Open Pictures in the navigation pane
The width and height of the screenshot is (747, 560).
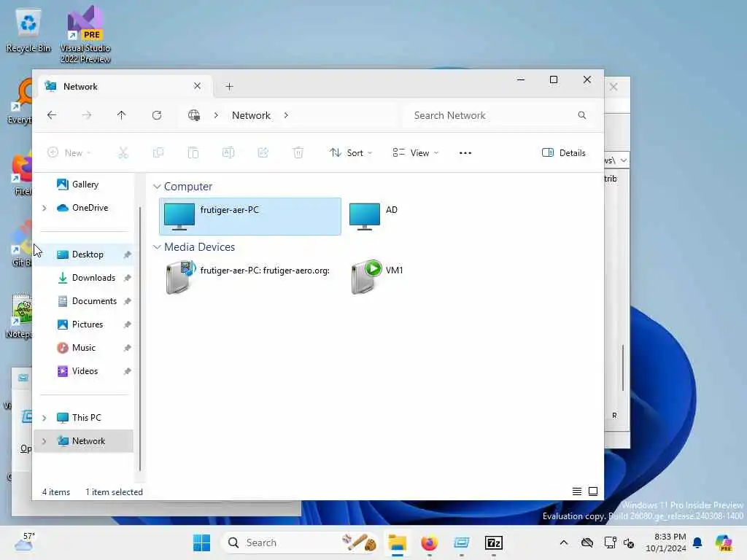pos(88,324)
